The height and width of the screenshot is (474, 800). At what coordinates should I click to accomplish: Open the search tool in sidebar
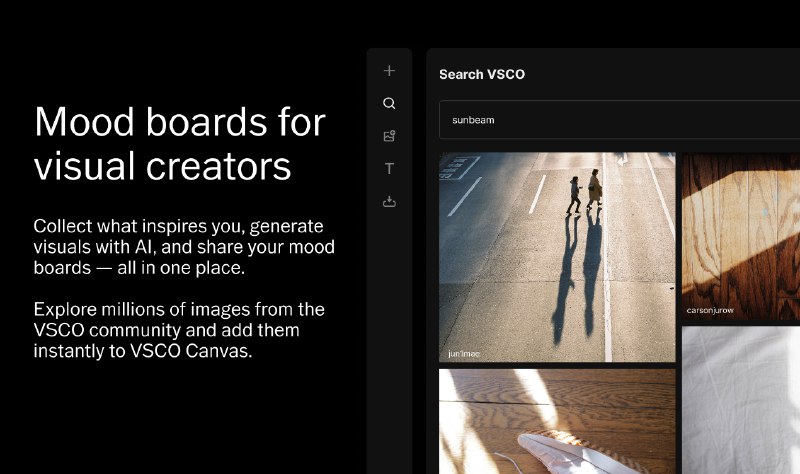point(389,103)
